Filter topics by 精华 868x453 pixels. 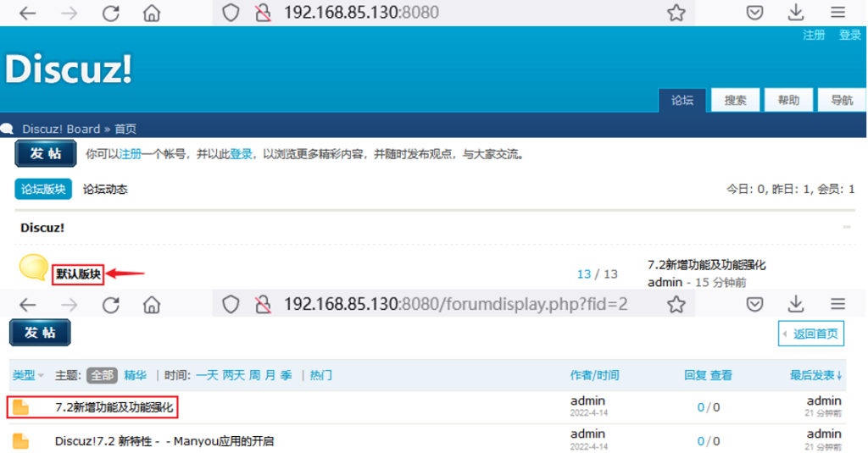tap(135, 376)
